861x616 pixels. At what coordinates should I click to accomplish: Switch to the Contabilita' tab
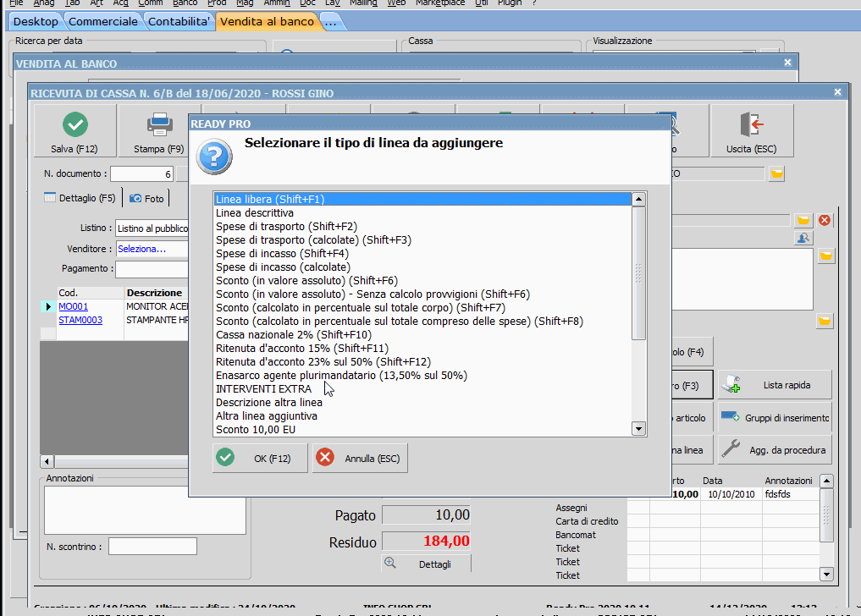pos(179,21)
